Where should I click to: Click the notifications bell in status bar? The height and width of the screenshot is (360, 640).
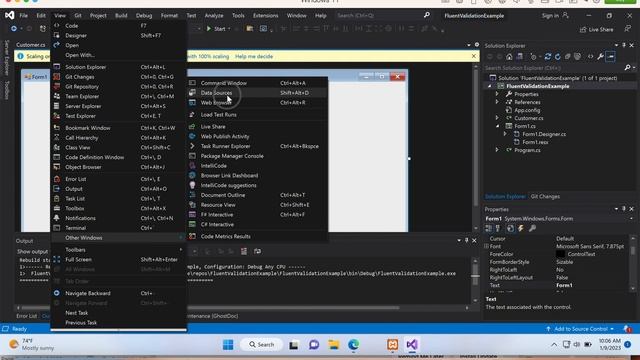pyautogui.click(x=627, y=329)
